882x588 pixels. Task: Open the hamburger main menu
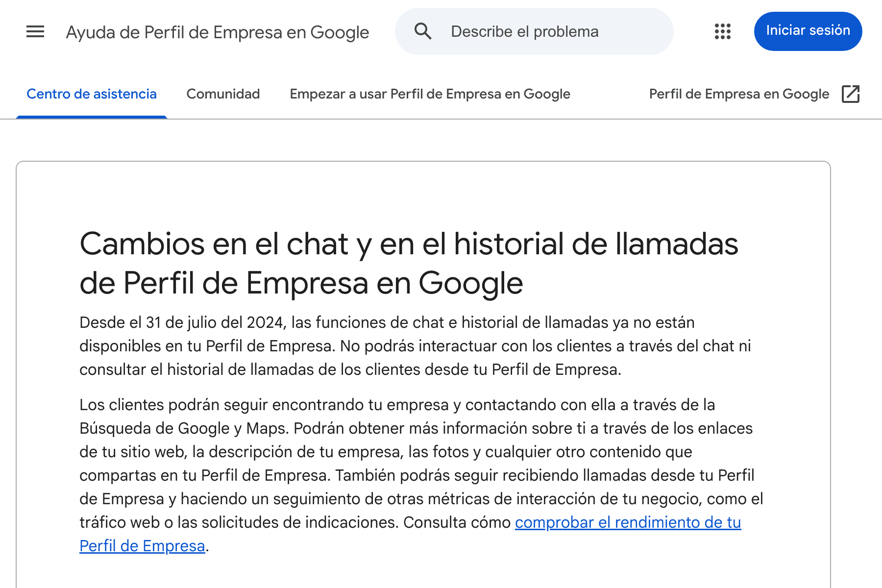click(x=35, y=32)
